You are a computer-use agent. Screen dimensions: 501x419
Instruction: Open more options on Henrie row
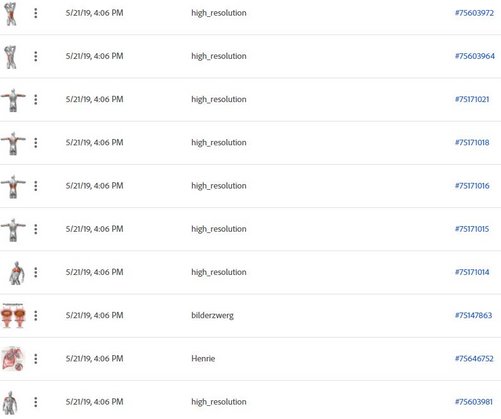36,359
